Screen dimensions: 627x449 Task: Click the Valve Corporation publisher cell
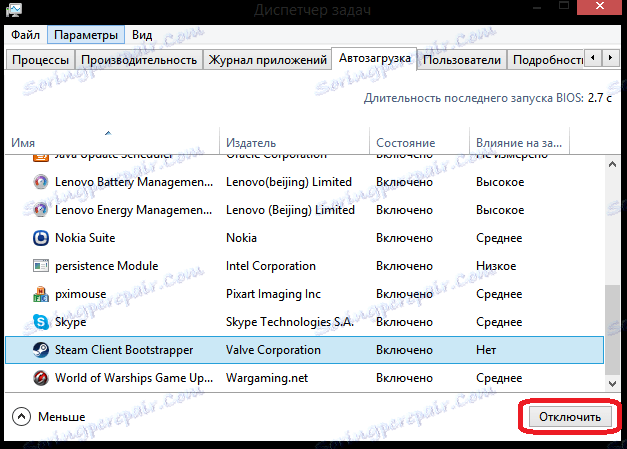coord(273,350)
